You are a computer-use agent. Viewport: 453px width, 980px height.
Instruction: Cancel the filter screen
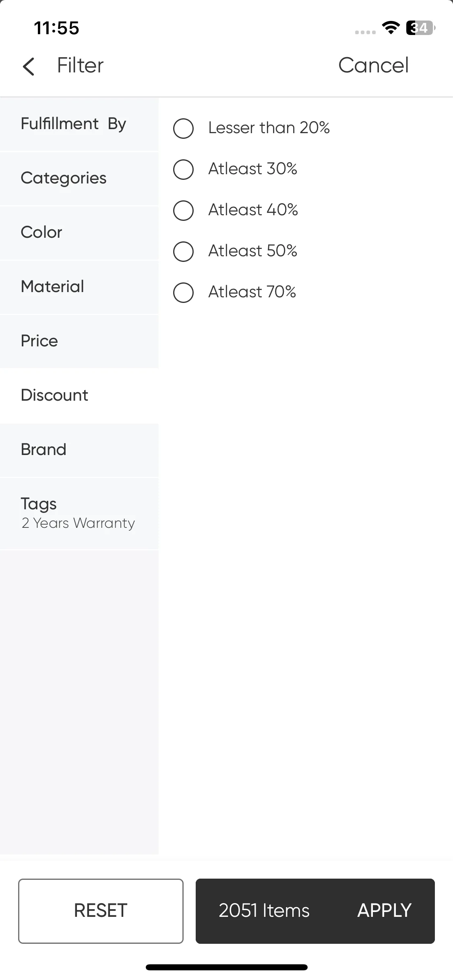373,65
